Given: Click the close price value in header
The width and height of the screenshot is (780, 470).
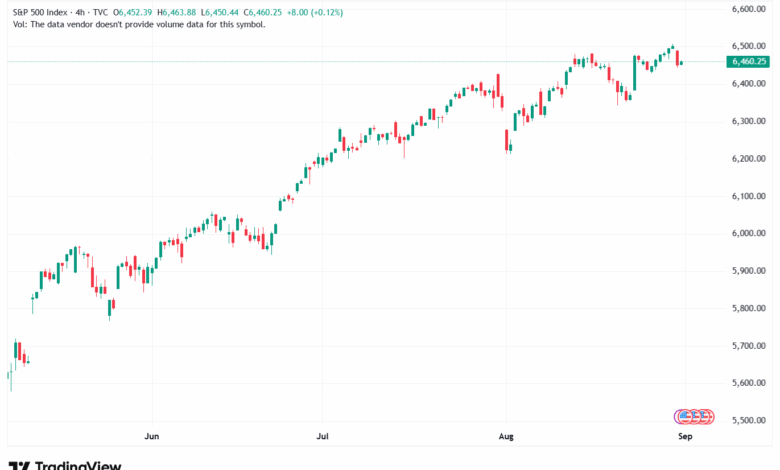Looking at the screenshot, I should [x=280, y=10].
